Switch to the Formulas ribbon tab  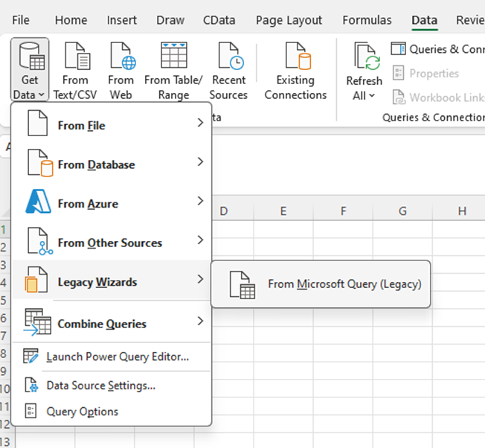(367, 20)
